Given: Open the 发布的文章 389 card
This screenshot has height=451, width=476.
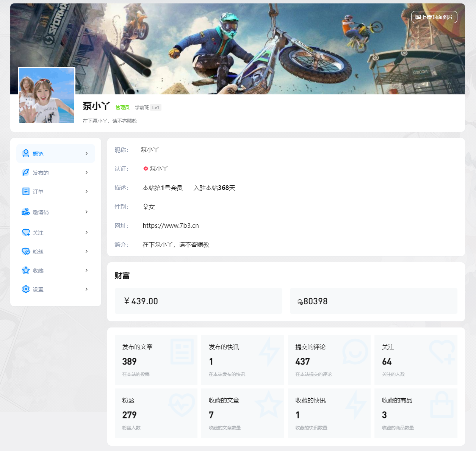Looking at the screenshot, I should [x=156, y=360].
